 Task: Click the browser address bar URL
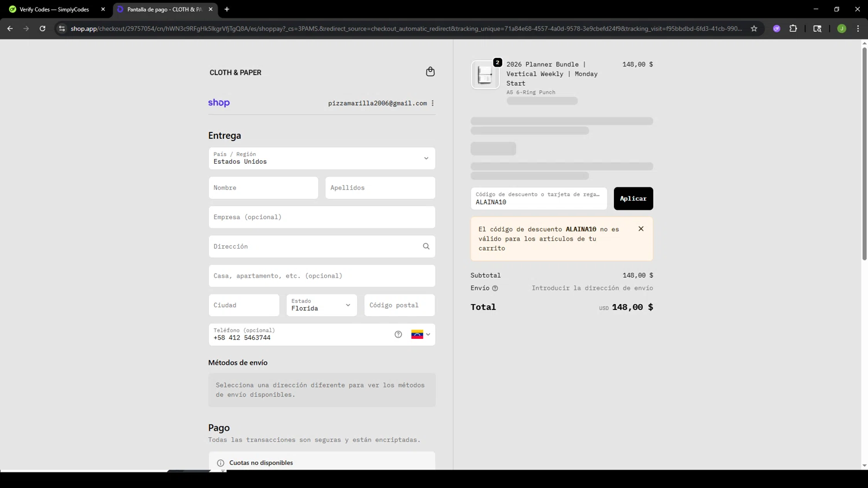pyautogui.click(x=405, y=28)
